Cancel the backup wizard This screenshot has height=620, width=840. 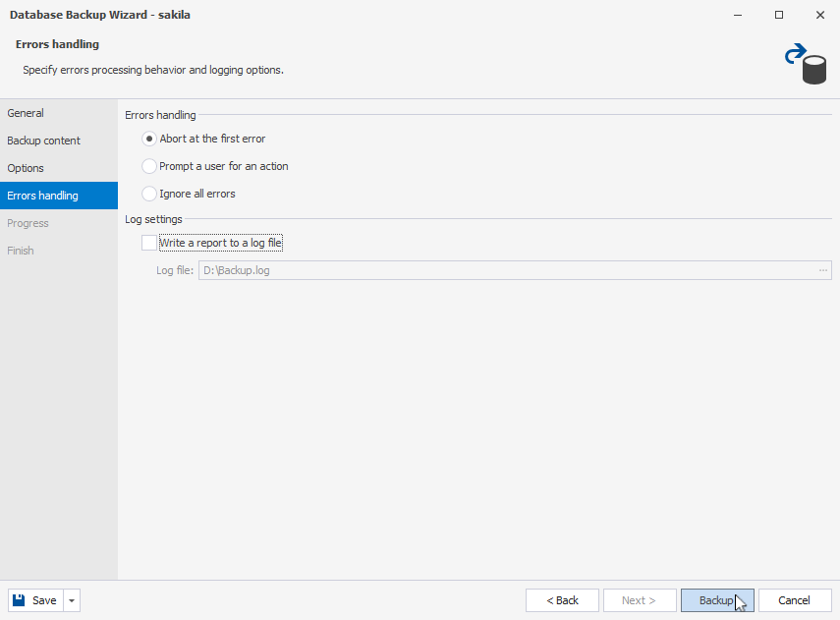click(x=795, y=600)
